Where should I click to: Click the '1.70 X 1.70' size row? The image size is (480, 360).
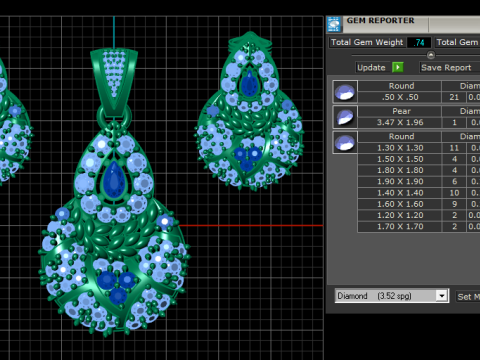coord(400,227)
